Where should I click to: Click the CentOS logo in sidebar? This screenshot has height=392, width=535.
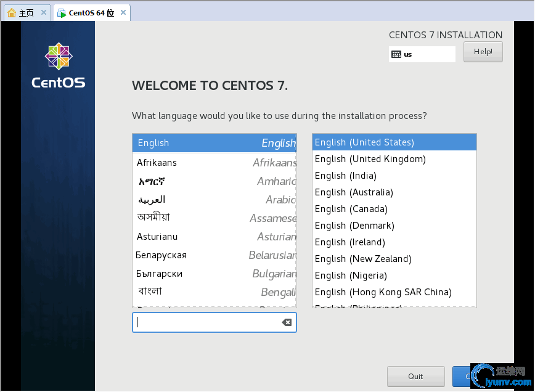[59, 65]
